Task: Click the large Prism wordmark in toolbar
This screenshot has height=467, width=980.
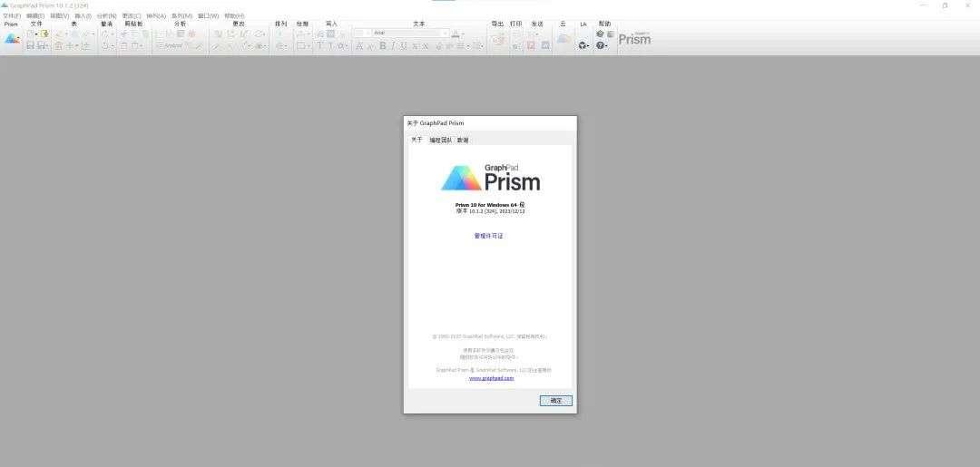Action: [634, 39]
